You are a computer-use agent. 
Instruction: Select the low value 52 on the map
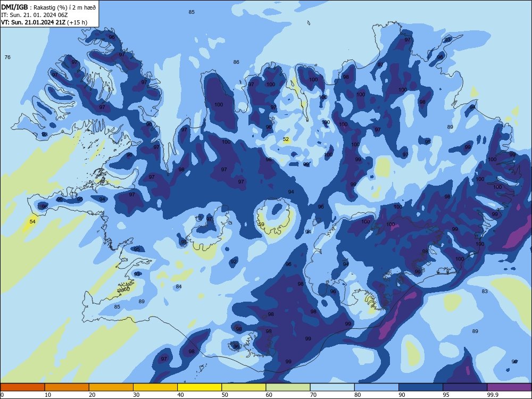(x=286, y=139)
